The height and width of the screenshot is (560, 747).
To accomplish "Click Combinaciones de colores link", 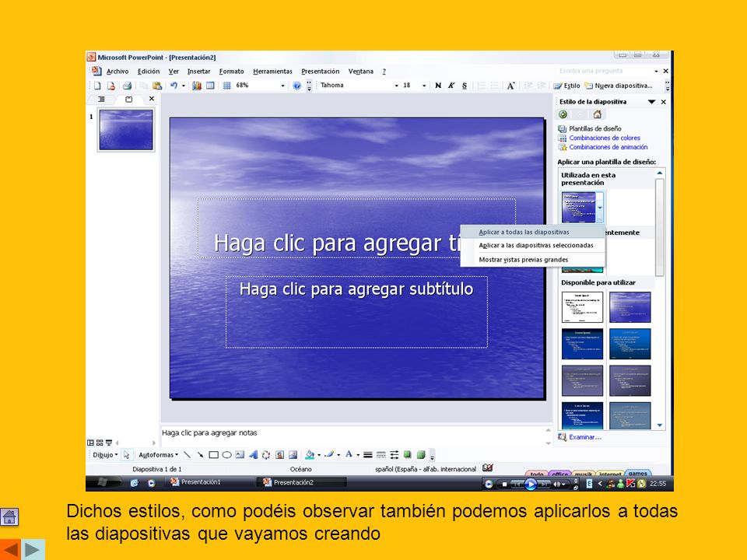I will click(x=605, y=138).
